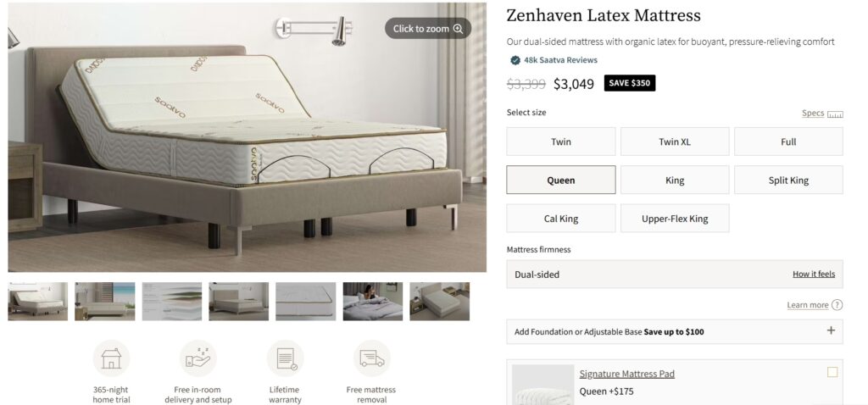Click the free mattress removal truck icon
This screenshot has width=868, height=405.
point(372,358)
